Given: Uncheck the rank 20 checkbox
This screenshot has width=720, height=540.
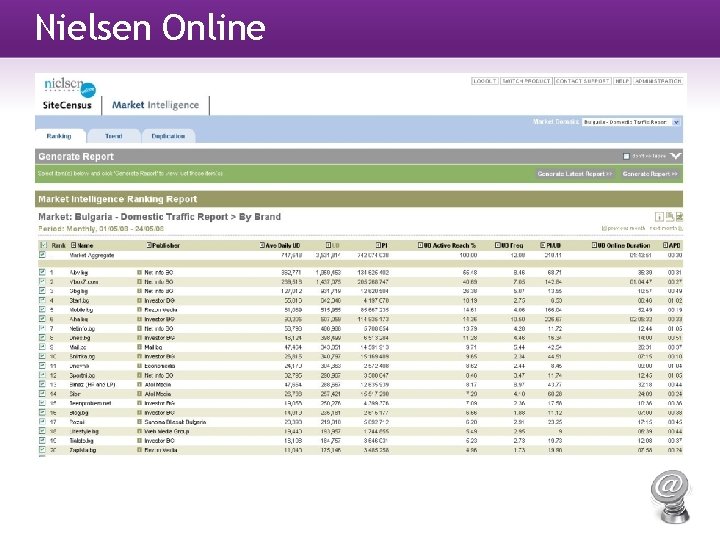Looking at the screenshot, I should point(43,450).
